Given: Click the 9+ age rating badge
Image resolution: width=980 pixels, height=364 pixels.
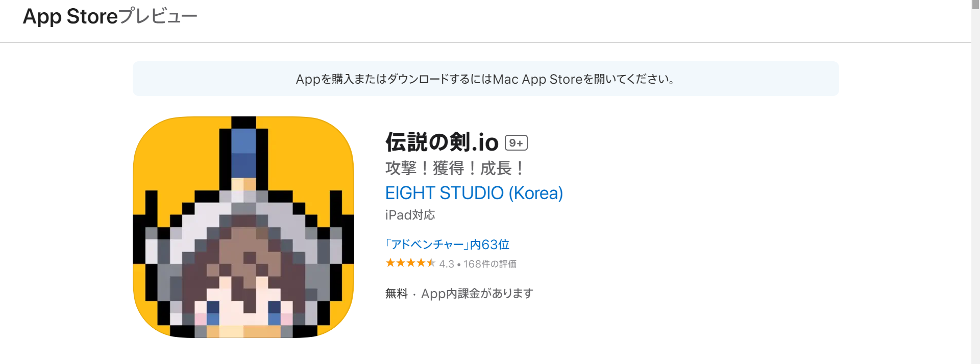Looking at the screenshot, I should (x=516, y=143).
